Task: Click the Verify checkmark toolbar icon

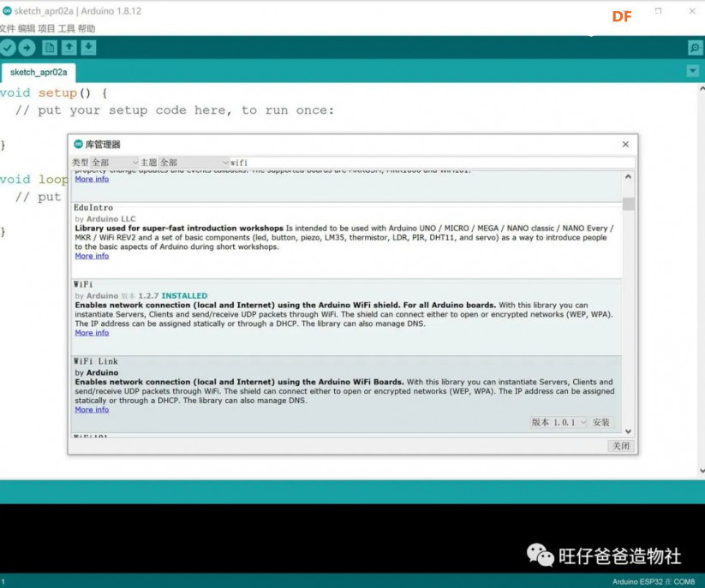Action: coord(8,48)
